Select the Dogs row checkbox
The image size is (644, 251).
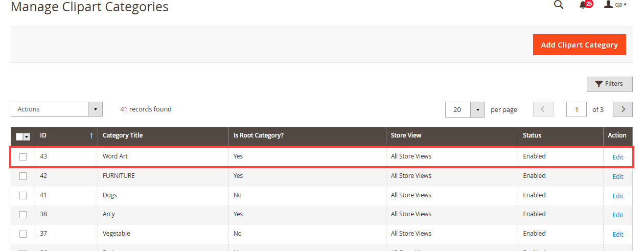(x=23, y=195)
